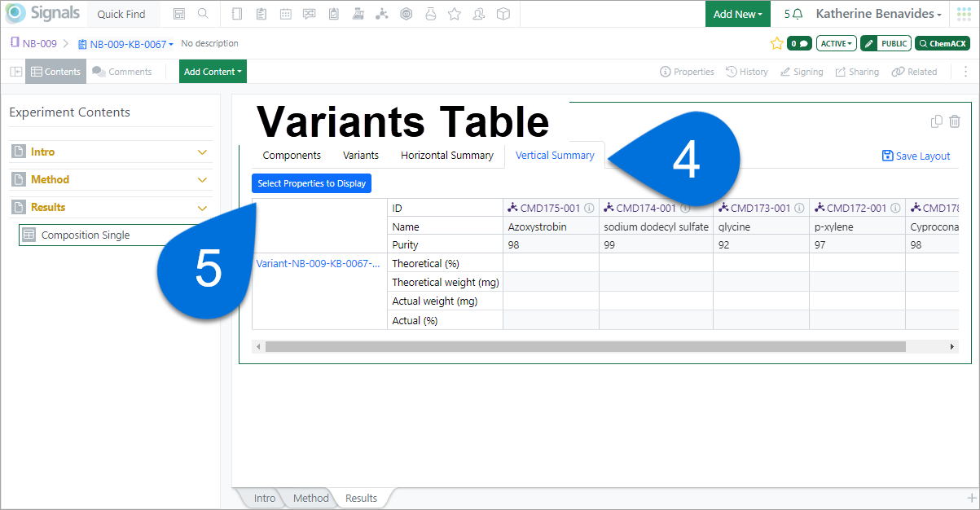Click the Quick Find search field

pos(121,14)
